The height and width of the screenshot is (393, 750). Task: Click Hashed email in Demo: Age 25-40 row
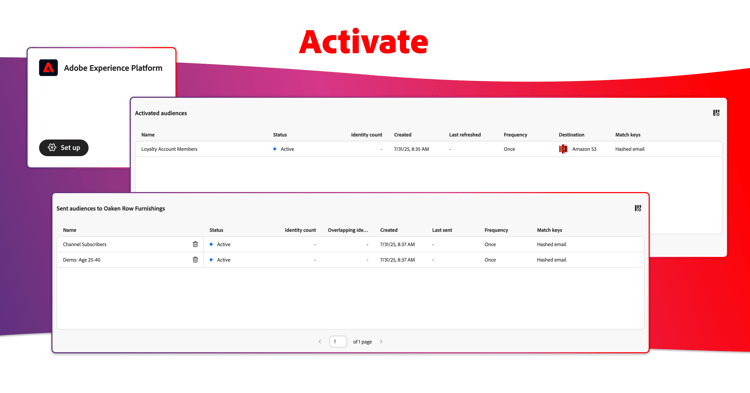click(x=551, y=260)
